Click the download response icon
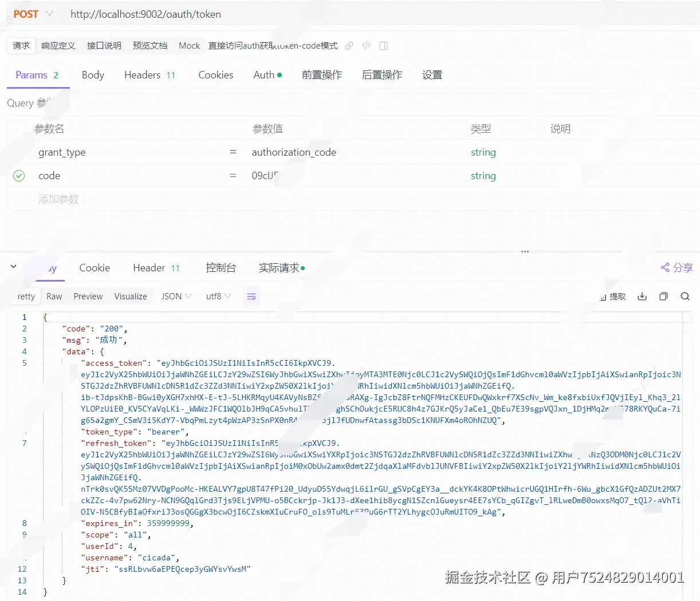 (642, 296)
